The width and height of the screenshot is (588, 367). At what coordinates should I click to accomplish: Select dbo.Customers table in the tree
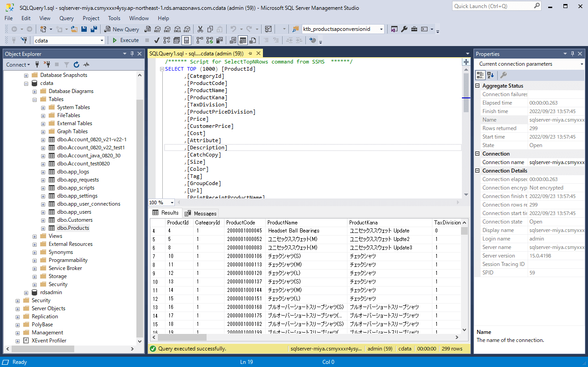pos(75,220)
